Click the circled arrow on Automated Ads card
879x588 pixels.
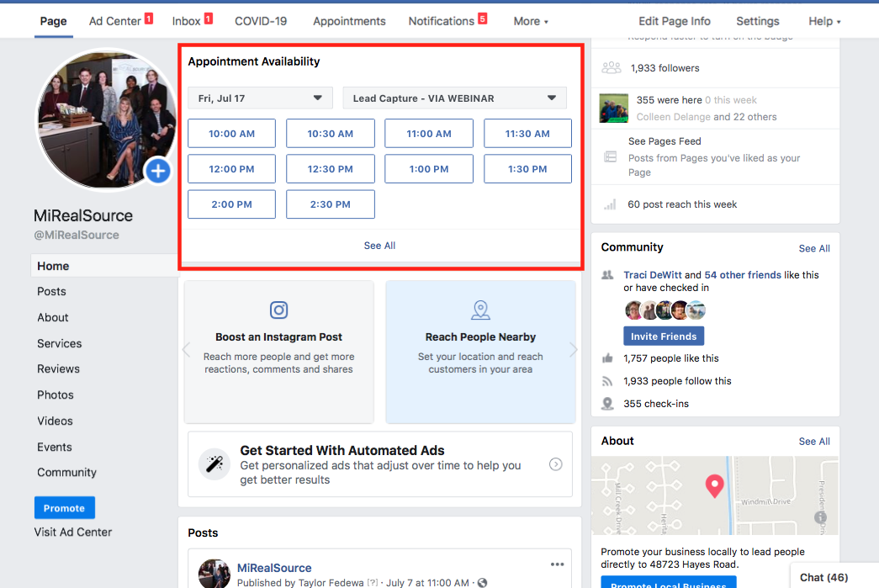click(555, 464)
